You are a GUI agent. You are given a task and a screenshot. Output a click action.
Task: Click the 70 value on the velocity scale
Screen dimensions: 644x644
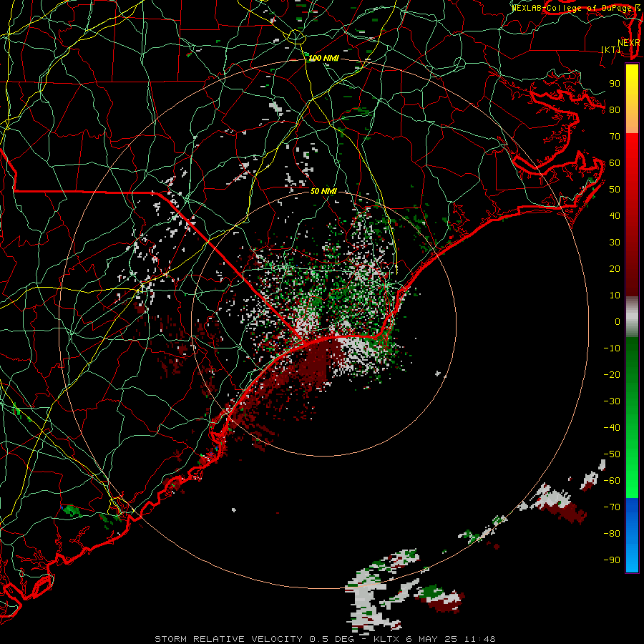pyautogui.click(x=615, y=137)
